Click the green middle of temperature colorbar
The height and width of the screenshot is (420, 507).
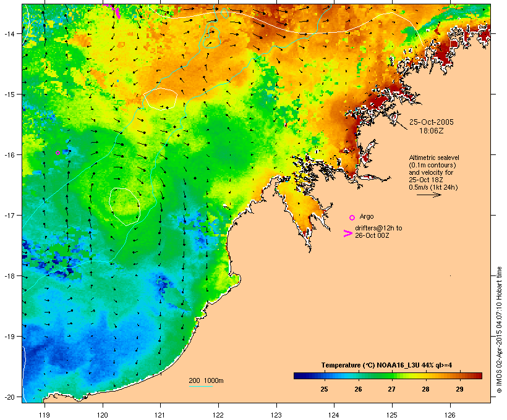point(388,376)
